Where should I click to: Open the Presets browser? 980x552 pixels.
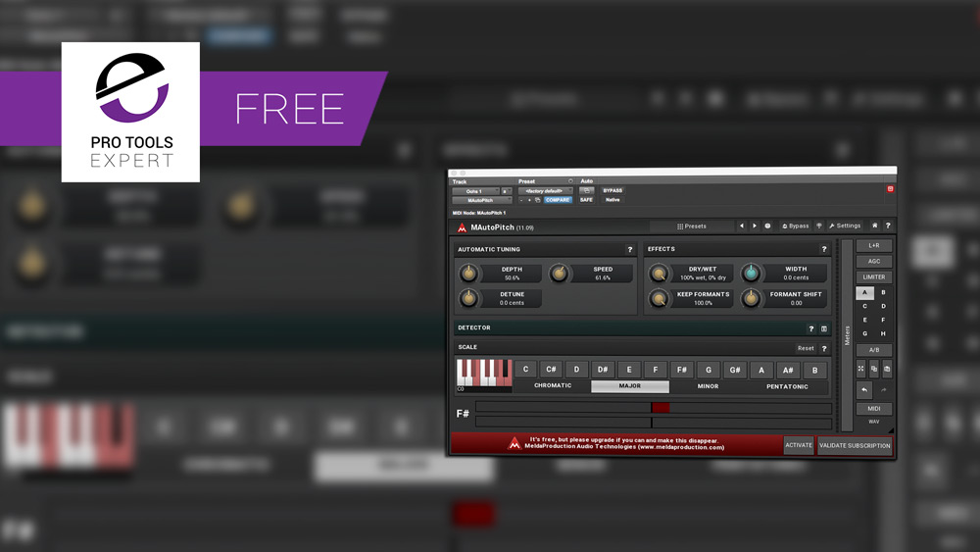691,226
